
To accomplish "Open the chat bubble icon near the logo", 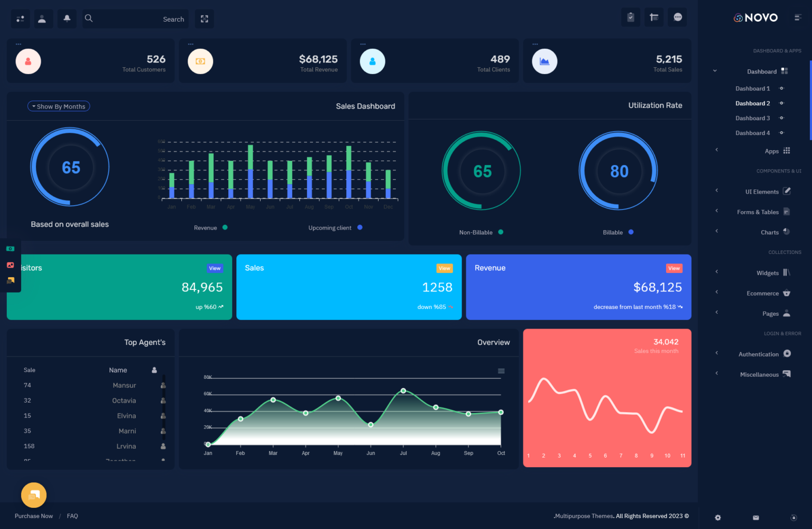I will pyautogui.click(x=677, y=17).
